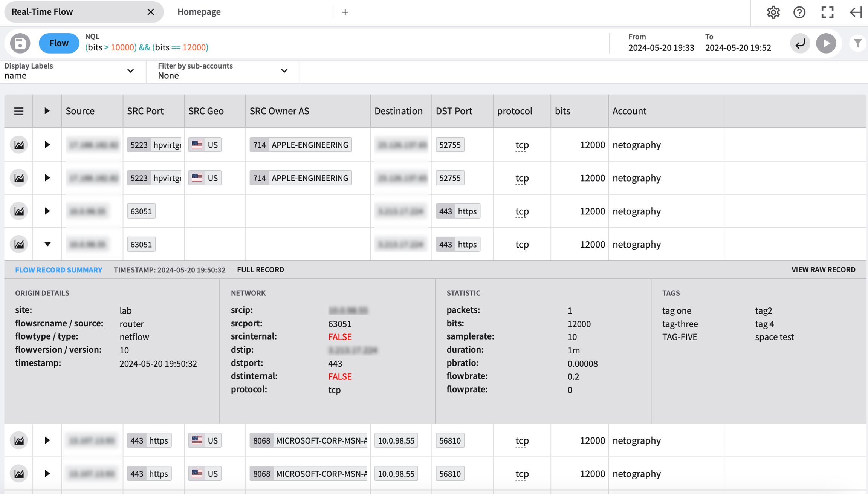Open the table columns hamburger menu
Screen dimensions: 868x494
(x=19, y=111)
